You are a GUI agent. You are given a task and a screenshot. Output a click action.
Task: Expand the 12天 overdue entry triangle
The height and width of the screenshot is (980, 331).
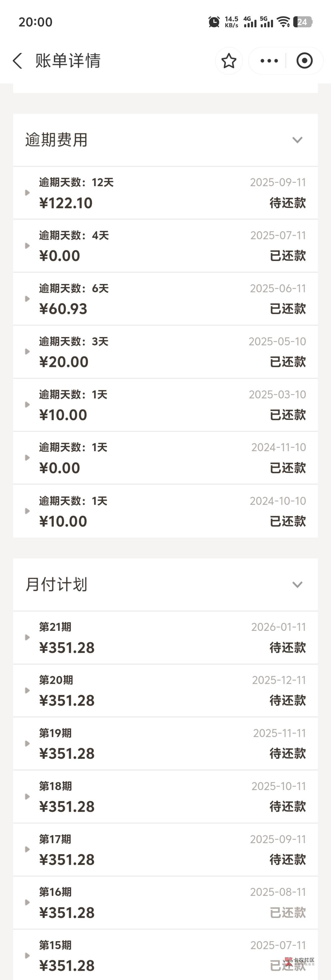[27, 192]
